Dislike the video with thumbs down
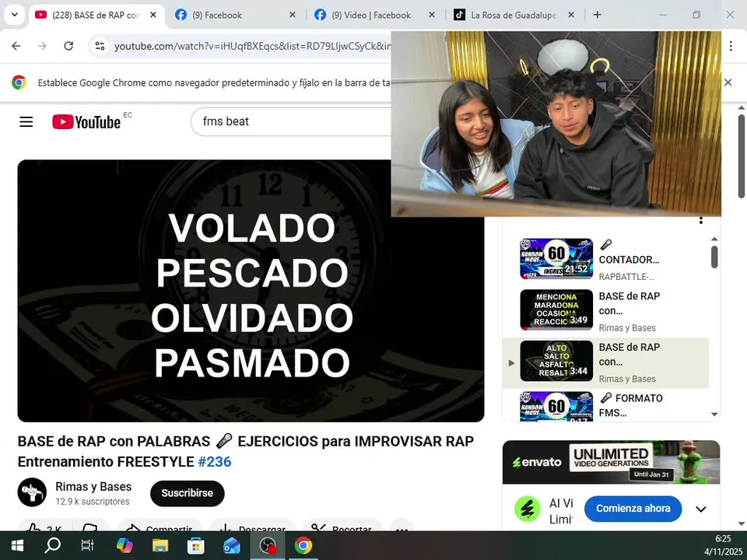 (90, 527)
